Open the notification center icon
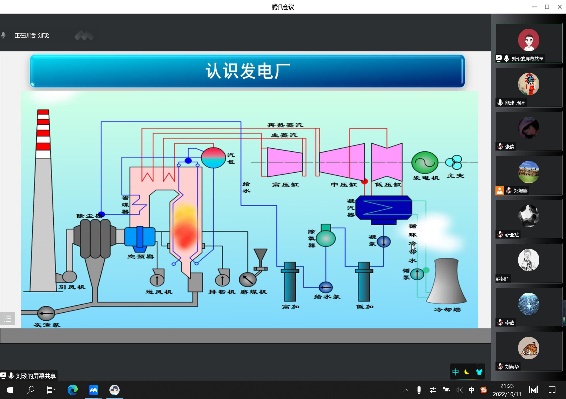This screenshot has width=566, height=399. point(552,390)
